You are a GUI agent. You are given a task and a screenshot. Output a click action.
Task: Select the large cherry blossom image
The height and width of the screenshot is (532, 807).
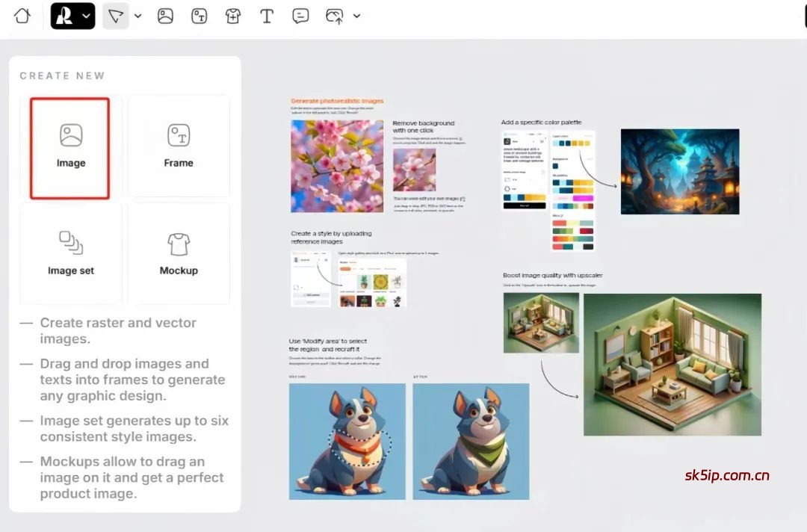[x=336, y=166]
